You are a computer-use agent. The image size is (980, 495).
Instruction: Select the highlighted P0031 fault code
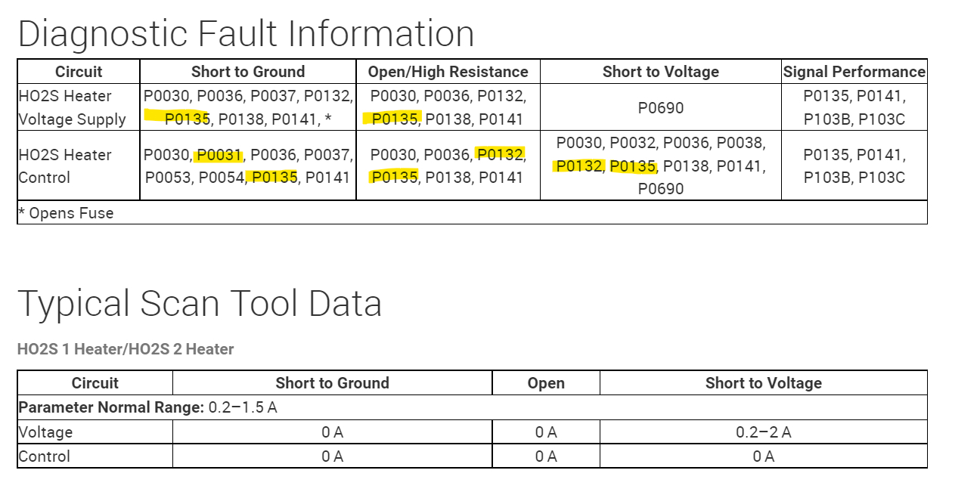[x=219, y=155]
